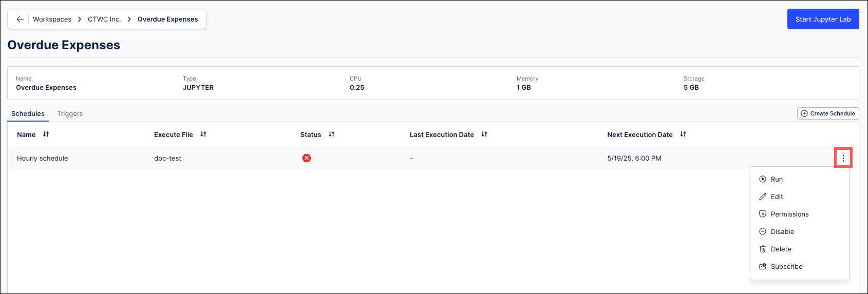Choose Subscribe from the context menu
Viewport: 868px width, 294px height.
799,266
